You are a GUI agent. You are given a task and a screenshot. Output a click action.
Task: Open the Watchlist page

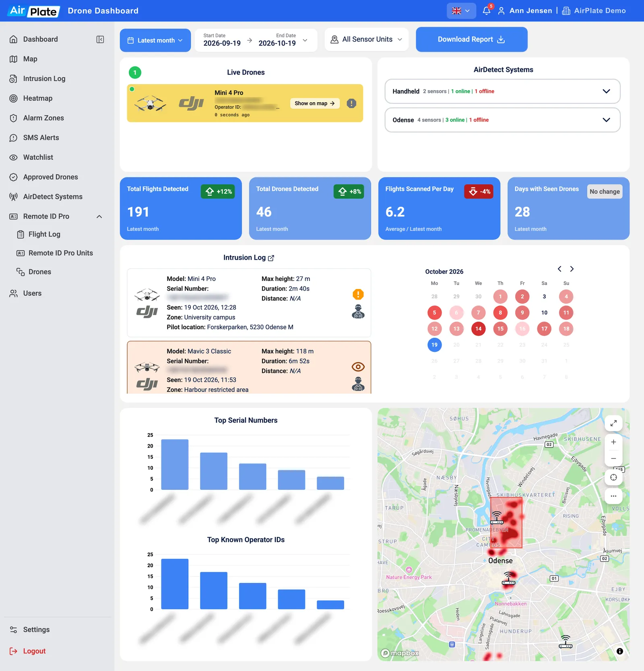[x=38, y=157]
